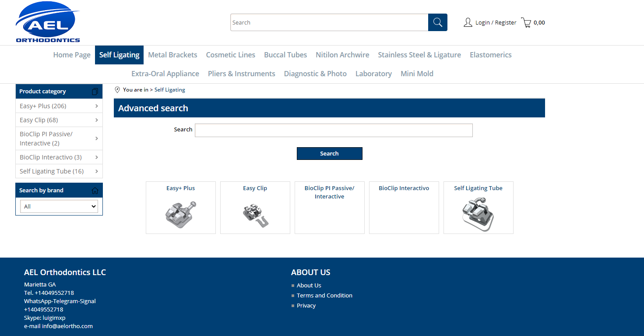Click the Skype: luigimxp footer text
644x336 pixels.
click(x=45, y=318)
